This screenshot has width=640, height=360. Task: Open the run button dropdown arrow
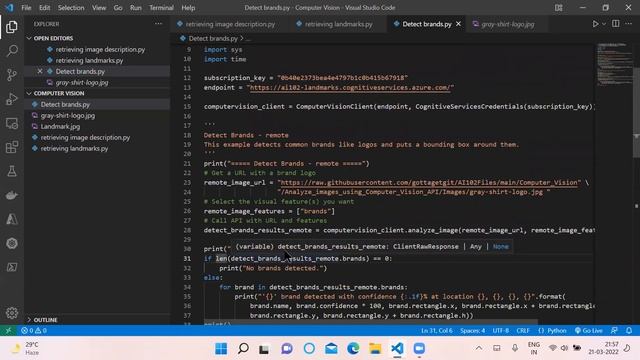click(x=604, y=24)
